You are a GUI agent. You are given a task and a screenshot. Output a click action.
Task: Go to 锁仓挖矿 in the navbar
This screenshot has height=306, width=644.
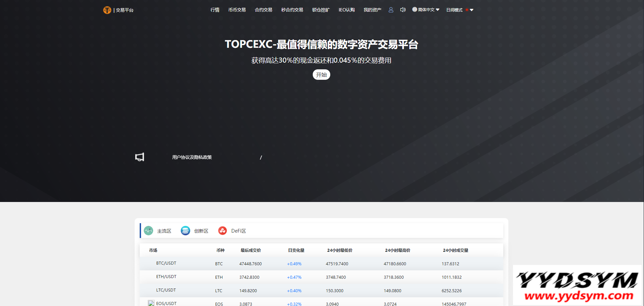[x=320, y=10]
